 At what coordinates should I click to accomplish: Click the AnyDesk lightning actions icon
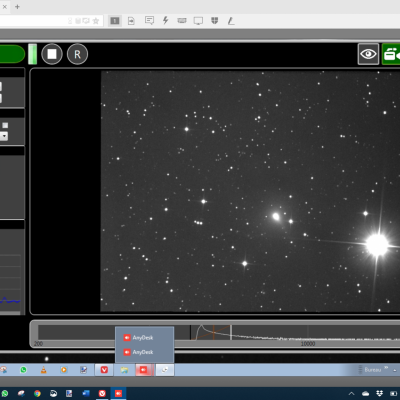tap(165, 21)
